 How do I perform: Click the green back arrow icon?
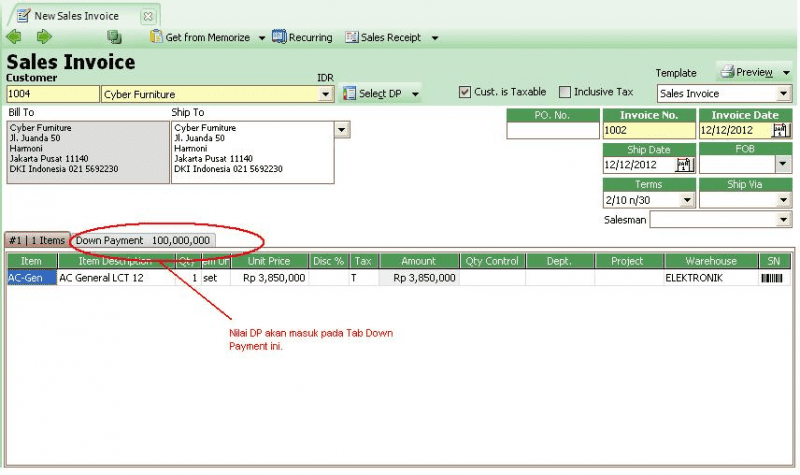(x=14, y=37)
